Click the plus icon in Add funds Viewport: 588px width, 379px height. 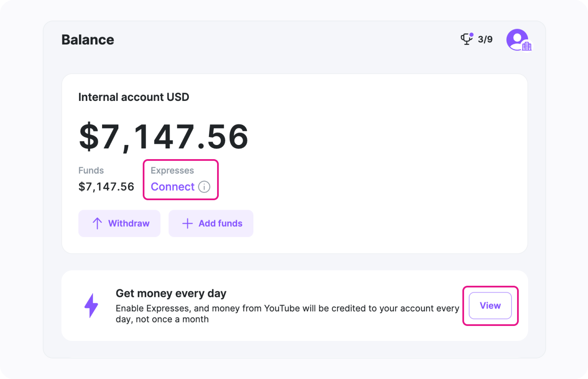[187, 223]
